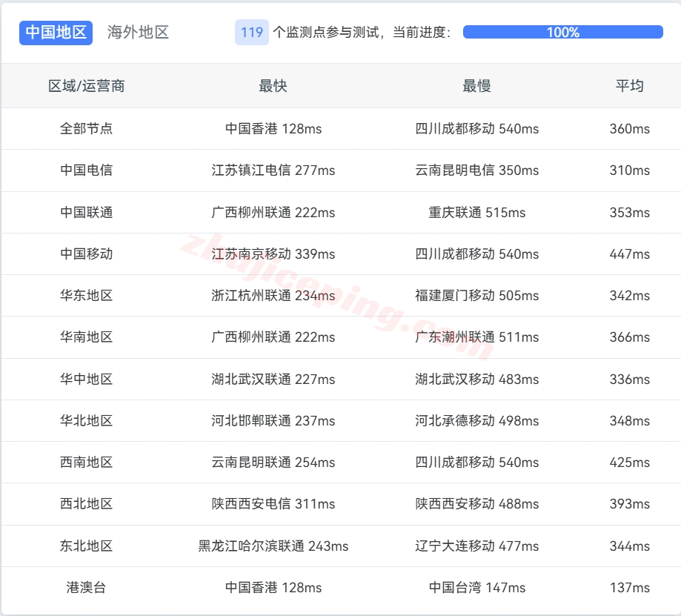Screen dimensions: 681x616
Task: Select the 西北地区 row label
Action: pyautogui.click(x=87, y=504)
